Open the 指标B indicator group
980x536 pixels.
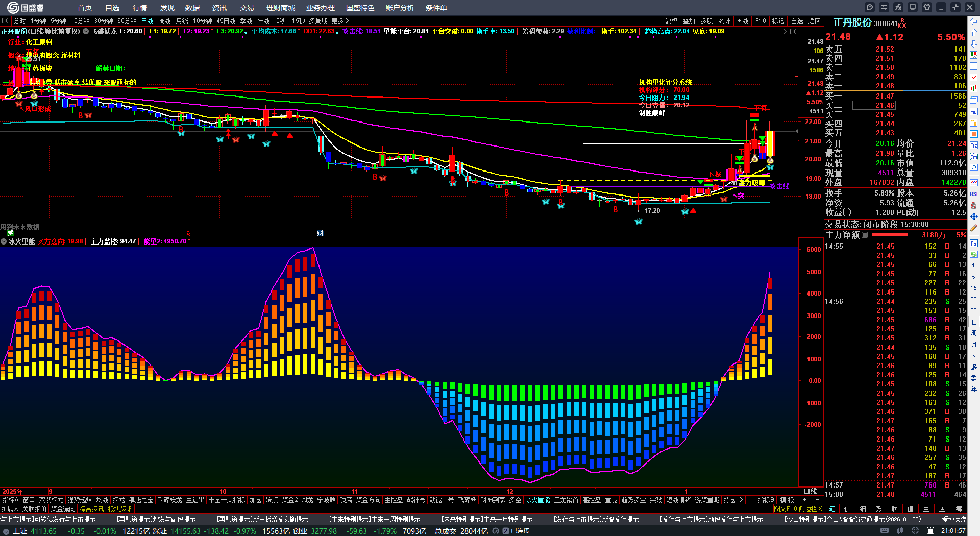766,500
